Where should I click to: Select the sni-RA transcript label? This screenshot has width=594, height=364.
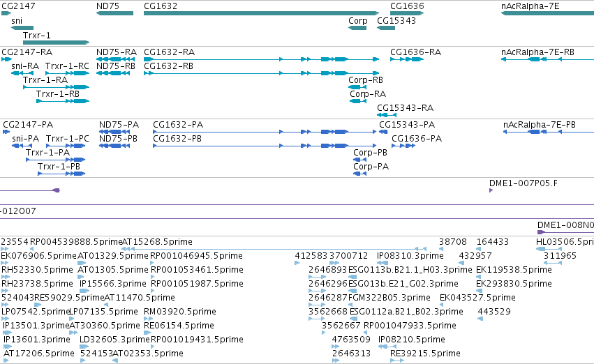pyautogui.click(x=25, y=66)
